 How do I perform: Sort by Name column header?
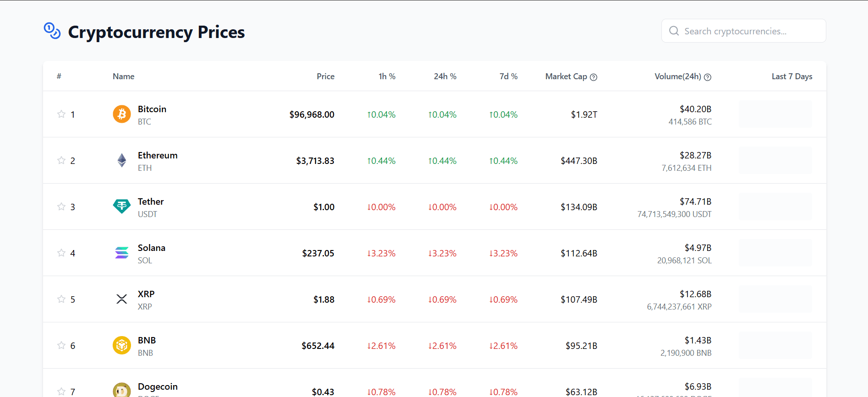[123, 76]
